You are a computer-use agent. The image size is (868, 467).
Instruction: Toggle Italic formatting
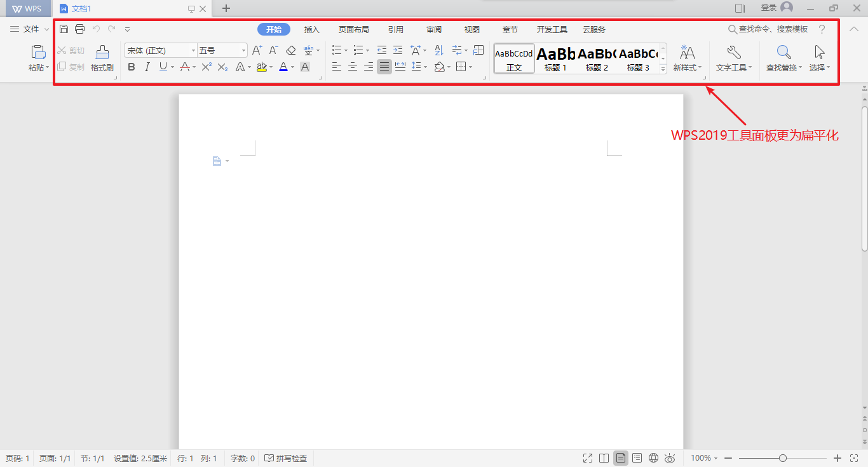point(147,67)
